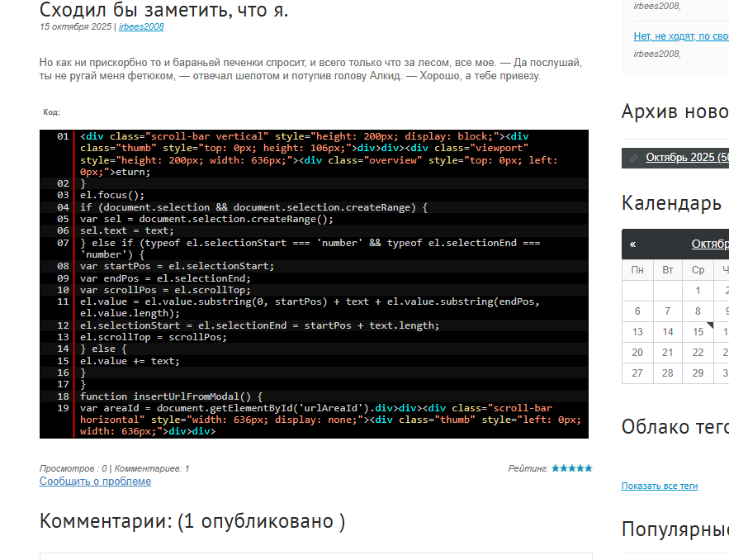Click day 22 in the calendar
Image resolution: width=729 pixels, height=560 pixels.
pyautogui.click(x=698, y=353)
